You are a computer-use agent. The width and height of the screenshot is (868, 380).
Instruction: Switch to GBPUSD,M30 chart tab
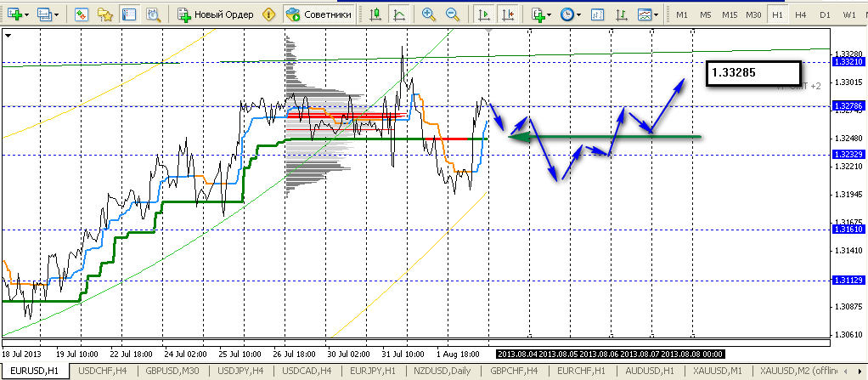click(172, 370)
